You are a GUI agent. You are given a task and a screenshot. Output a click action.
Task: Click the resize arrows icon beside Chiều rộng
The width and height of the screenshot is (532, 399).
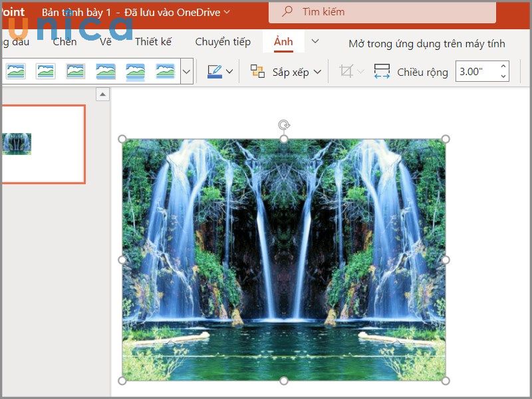point(382,71)
